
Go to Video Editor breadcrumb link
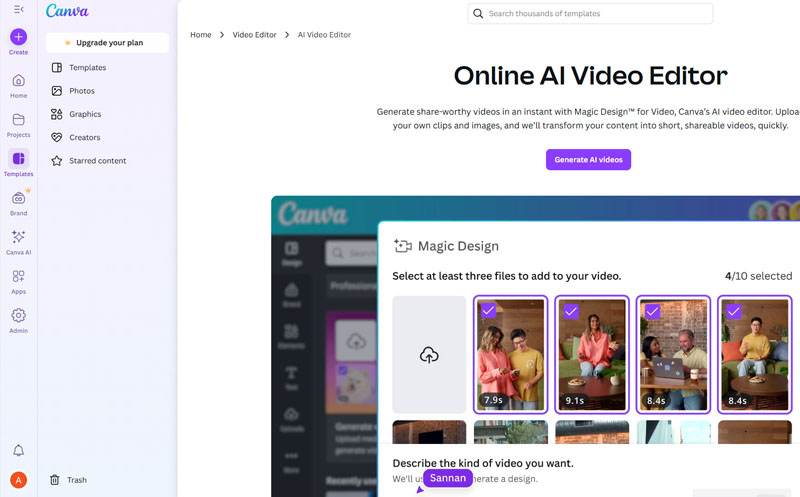point(254,35)
